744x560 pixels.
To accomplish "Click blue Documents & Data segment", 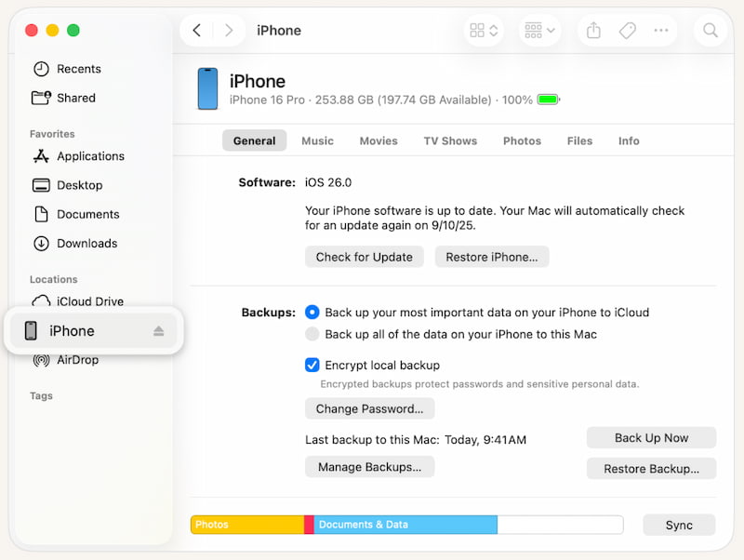I will [405, 525].
